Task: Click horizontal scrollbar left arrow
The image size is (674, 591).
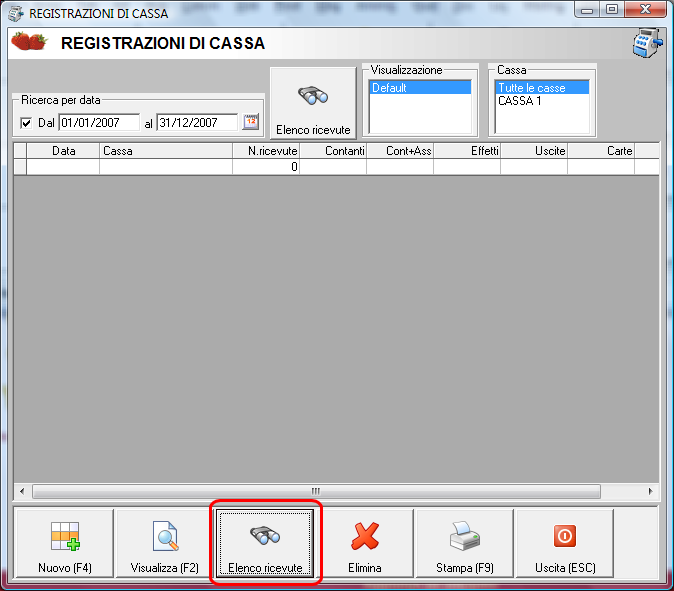Action: click(22, 491)
